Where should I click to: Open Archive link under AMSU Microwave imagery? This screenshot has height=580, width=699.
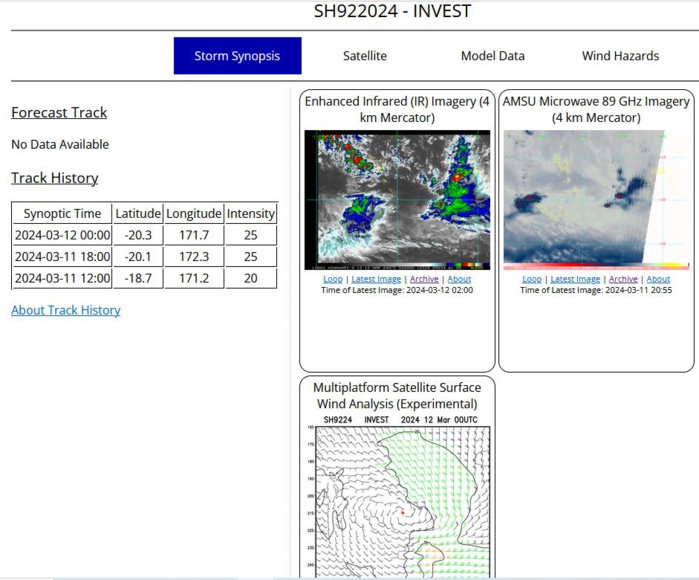pos(623,279)
